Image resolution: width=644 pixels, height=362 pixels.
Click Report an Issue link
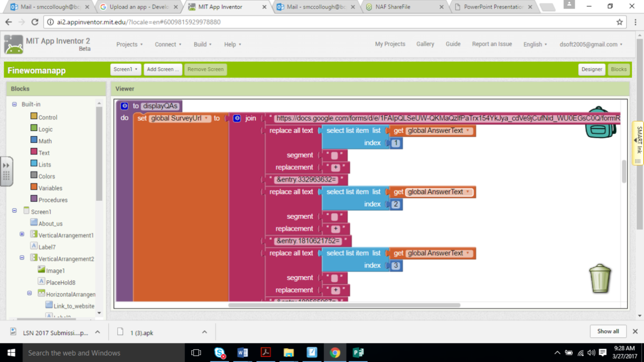pyautogui.click(x=492, y=44)
